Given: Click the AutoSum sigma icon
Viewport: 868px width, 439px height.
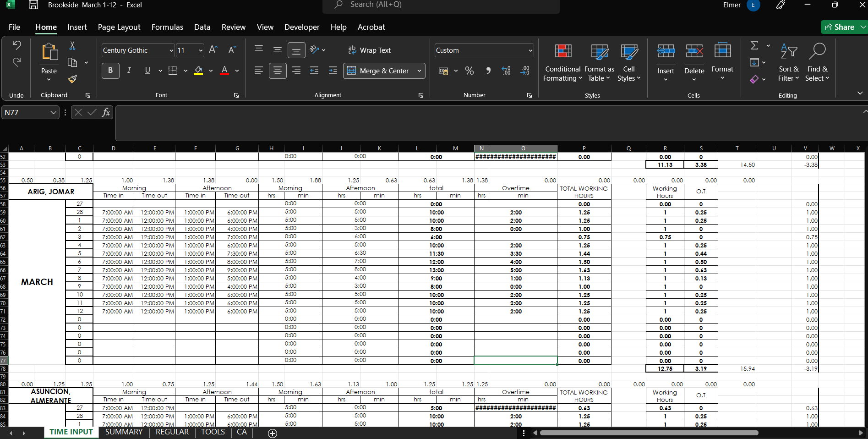Looking at the screenshot, I should (x=754, y=45).
